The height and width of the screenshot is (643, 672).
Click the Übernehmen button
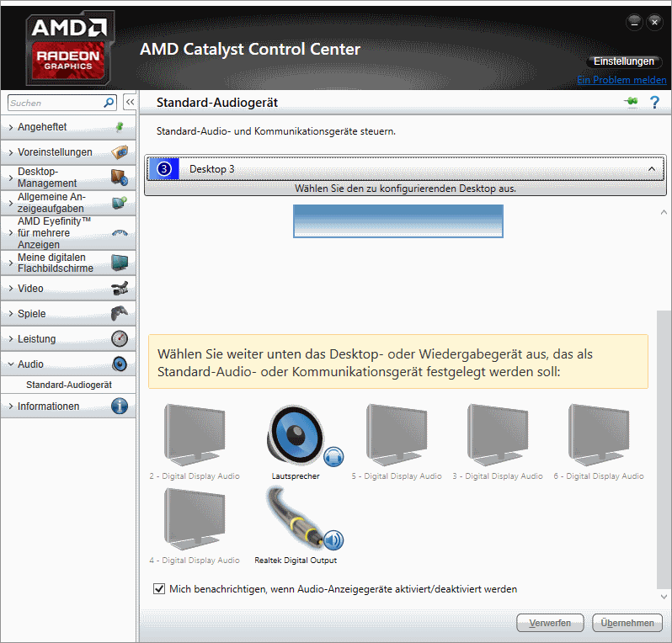pyautogui.click(x=627, y=623)
